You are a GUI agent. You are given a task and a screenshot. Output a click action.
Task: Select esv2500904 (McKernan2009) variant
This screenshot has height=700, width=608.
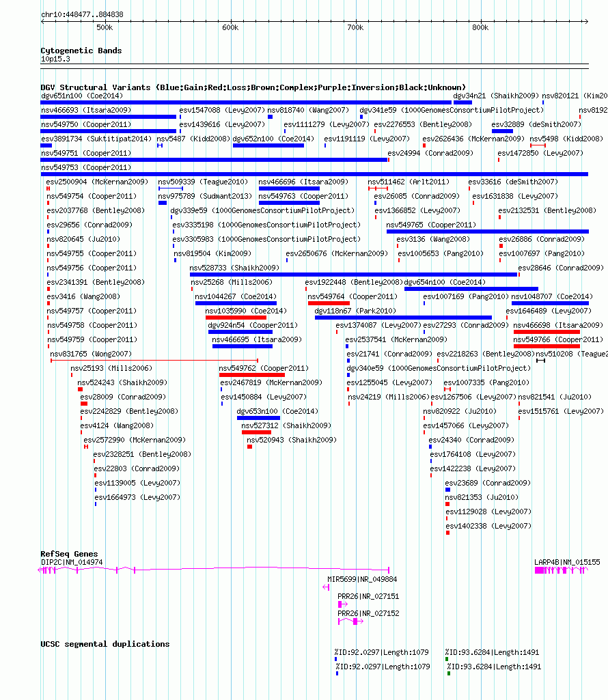[x=49, y=188]
